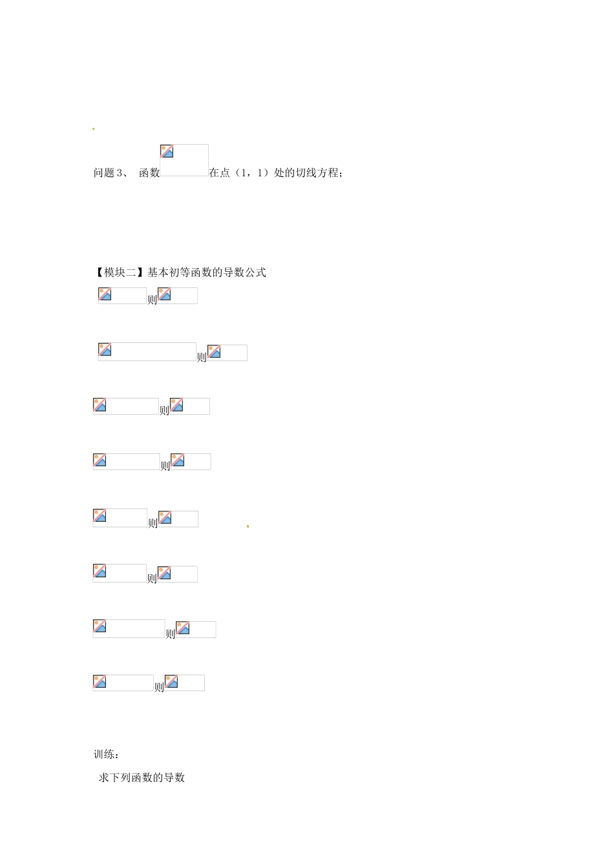Click the widest broken image in the second formula row
This screenshot has width=614, height=868.
(147, 351)
